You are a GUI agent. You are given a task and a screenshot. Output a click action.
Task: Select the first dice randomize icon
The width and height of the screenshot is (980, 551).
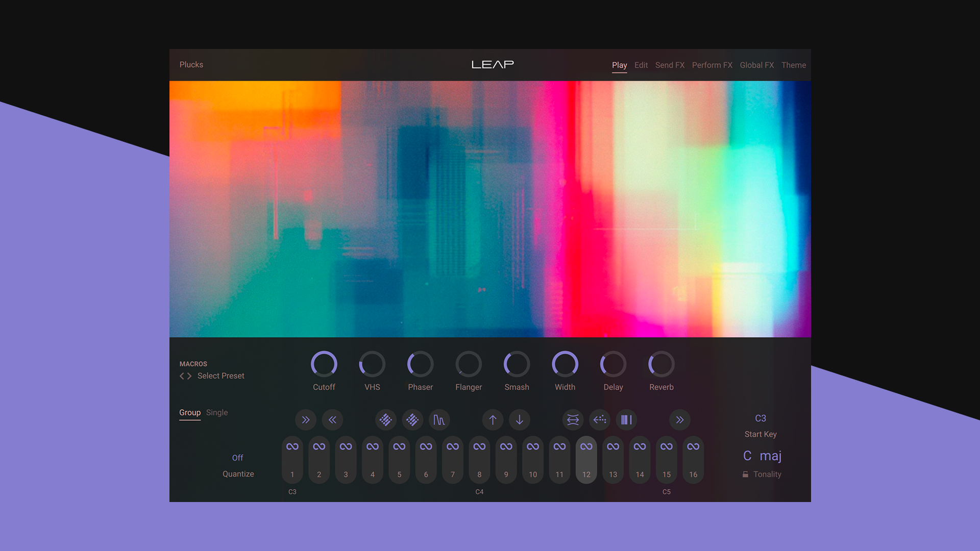pyautogui.click(x=385, y=420)
